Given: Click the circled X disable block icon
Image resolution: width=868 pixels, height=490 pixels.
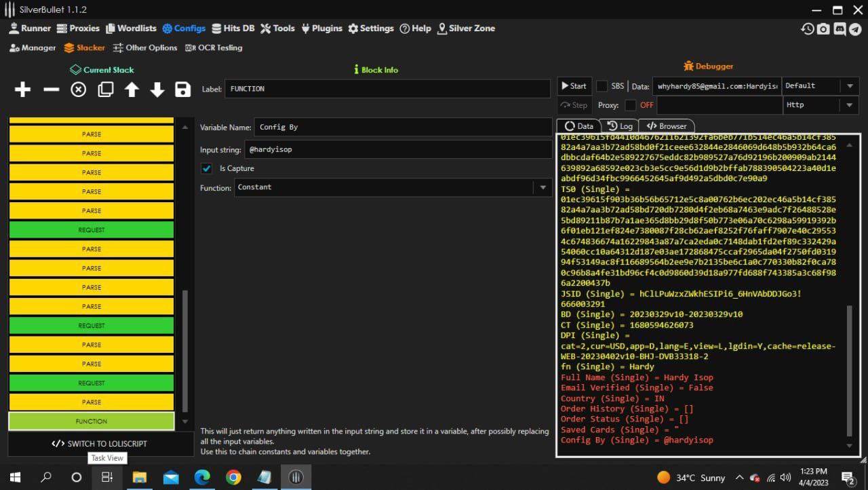Looking at the screenshot, I should pyautogui.click(x=79, y=90).
